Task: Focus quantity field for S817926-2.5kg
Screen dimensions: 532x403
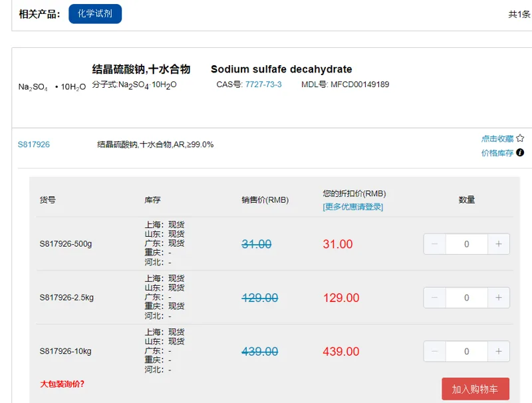Action: point(467,297)
